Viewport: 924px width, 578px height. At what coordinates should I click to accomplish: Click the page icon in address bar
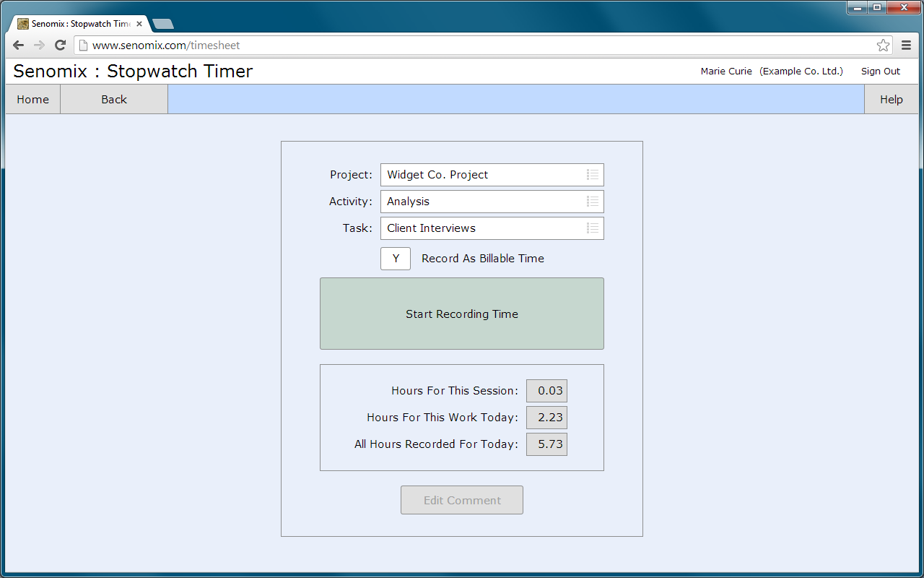tap(83, 46)
